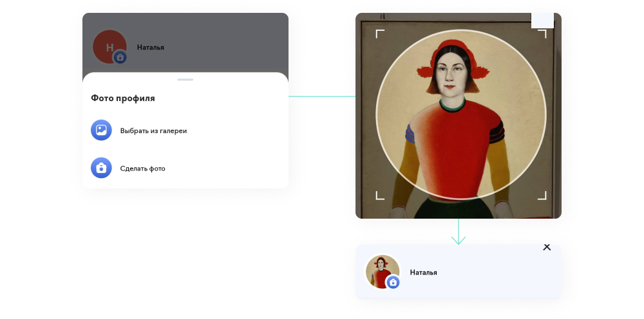Tap the camera badge on the red Н avatar

pos(120,57)
